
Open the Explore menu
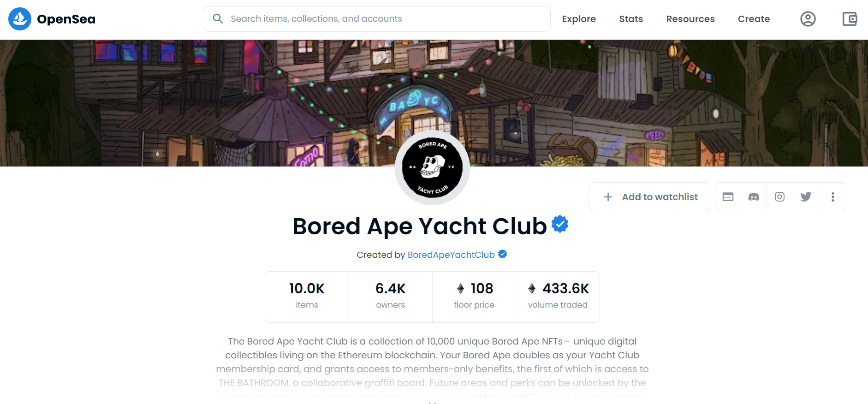click(579, 19)
